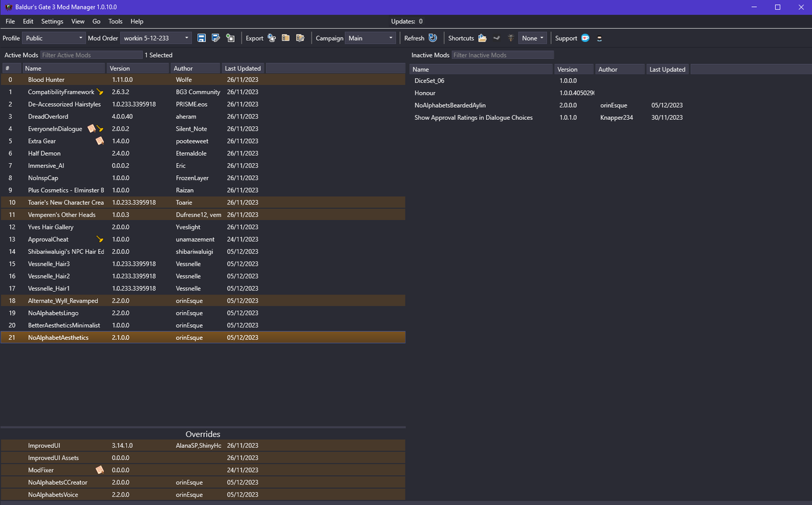Click the Export order to game icon
This screenshot has height=505, width=812.
tap(272, 38)
